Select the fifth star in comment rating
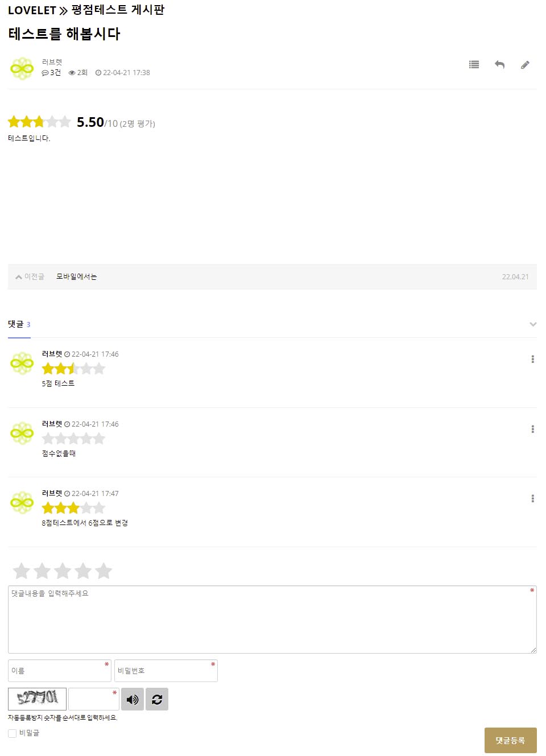 tap(104, 571)
